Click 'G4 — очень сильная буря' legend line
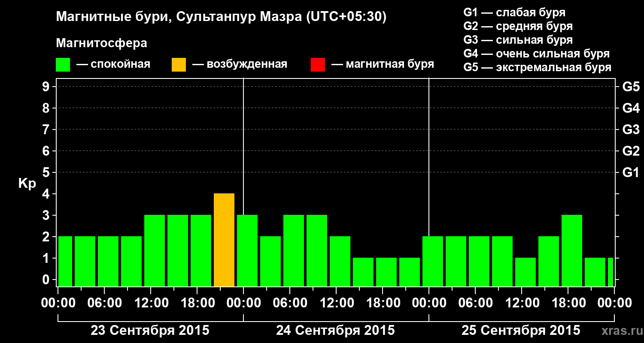The image size is (644, 343). [x=537, y=54]
